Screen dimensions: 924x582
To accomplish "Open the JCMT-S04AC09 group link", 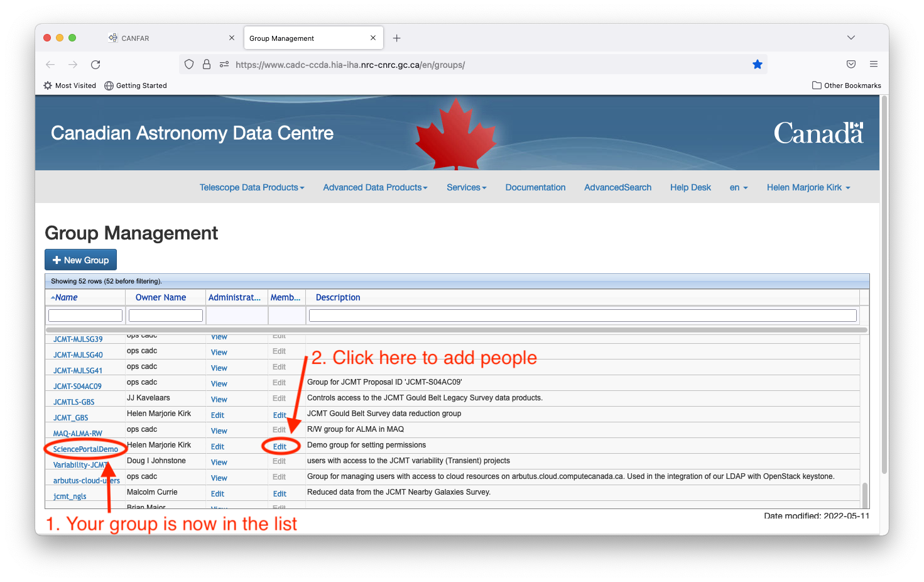I will point(77,386).
